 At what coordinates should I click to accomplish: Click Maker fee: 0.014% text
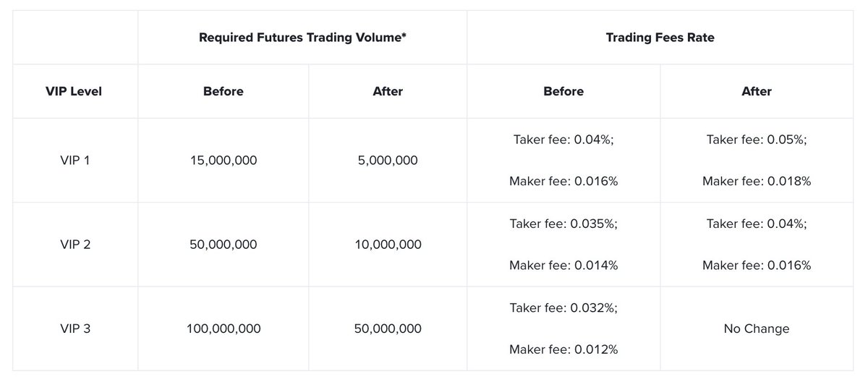click(563, 266)
